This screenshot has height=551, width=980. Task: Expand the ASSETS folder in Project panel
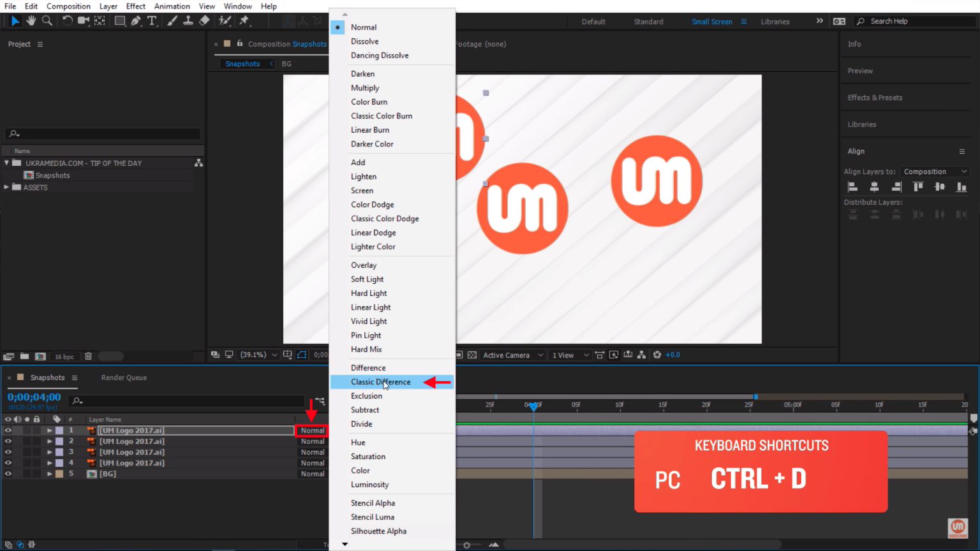click(7, 187)
